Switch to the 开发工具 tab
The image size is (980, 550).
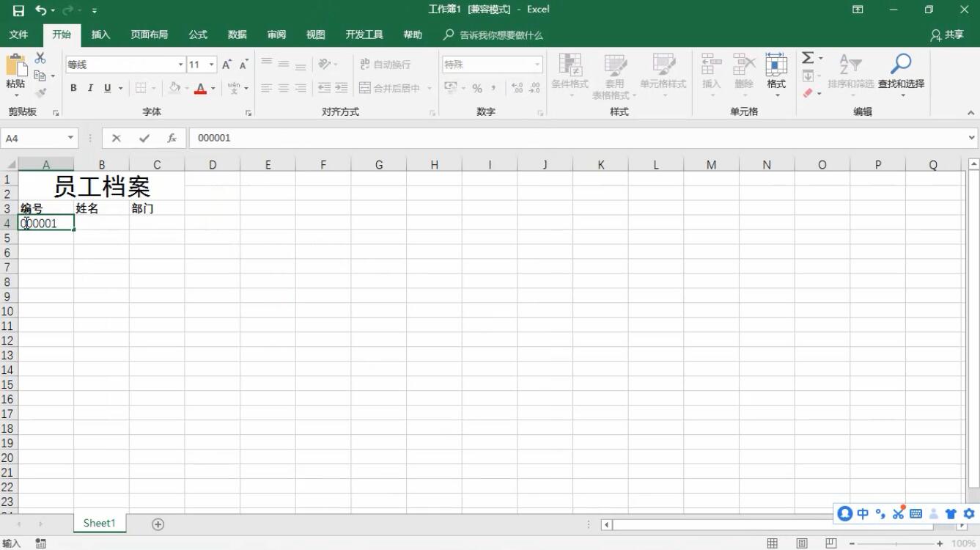coord(364,34)
